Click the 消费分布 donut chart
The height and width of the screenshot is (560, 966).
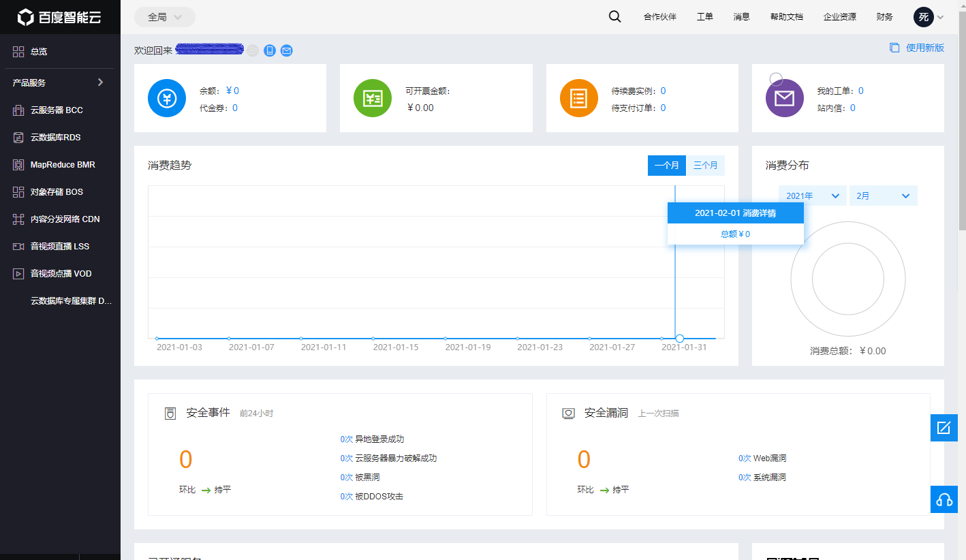(848, 278)
